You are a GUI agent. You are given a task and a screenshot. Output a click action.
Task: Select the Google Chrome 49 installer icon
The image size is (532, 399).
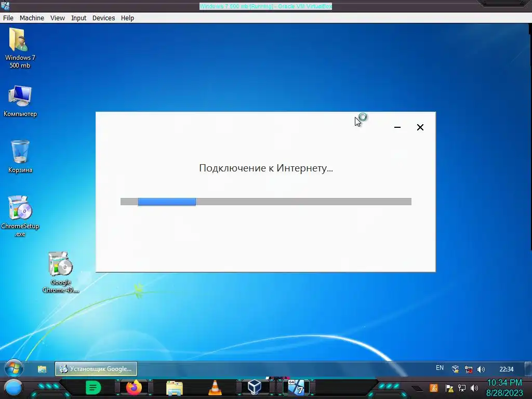[60, 272]
